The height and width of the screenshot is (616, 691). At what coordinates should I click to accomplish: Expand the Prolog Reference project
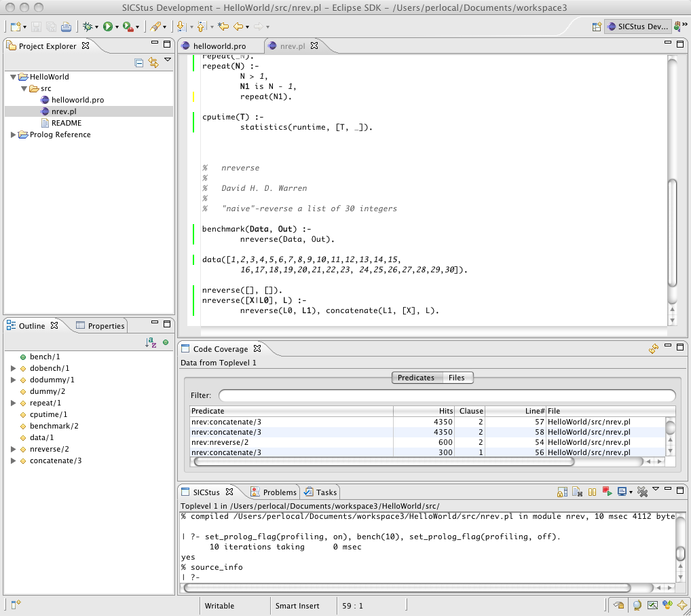tap(13, 134)
